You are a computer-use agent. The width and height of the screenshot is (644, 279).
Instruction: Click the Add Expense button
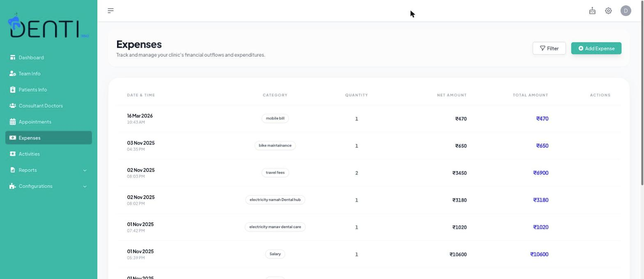(596, 48)
